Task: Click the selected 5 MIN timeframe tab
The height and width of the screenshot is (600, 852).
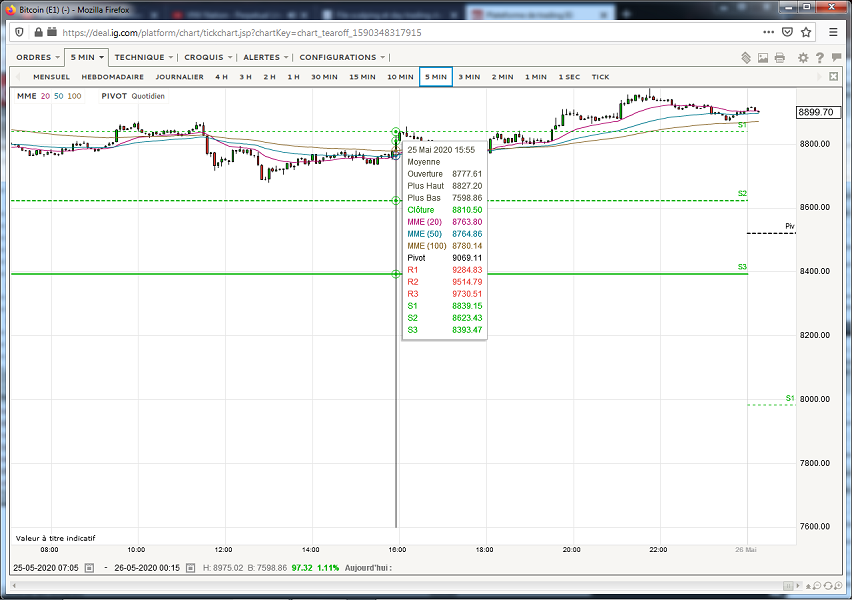Action: (x=436, y=77)
